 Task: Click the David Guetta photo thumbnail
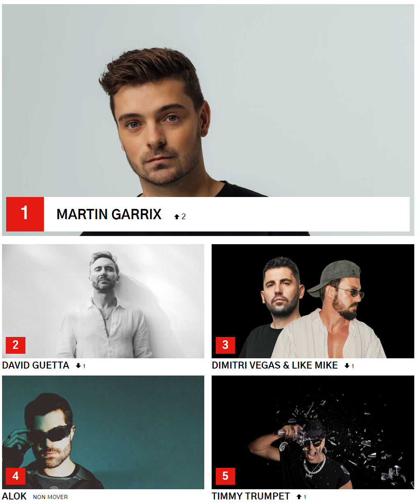pos(103,301)
